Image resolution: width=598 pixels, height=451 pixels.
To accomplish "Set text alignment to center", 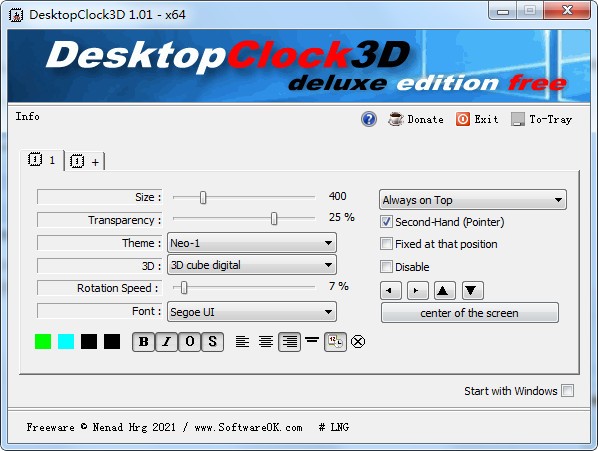I will (x=266, y=342).
